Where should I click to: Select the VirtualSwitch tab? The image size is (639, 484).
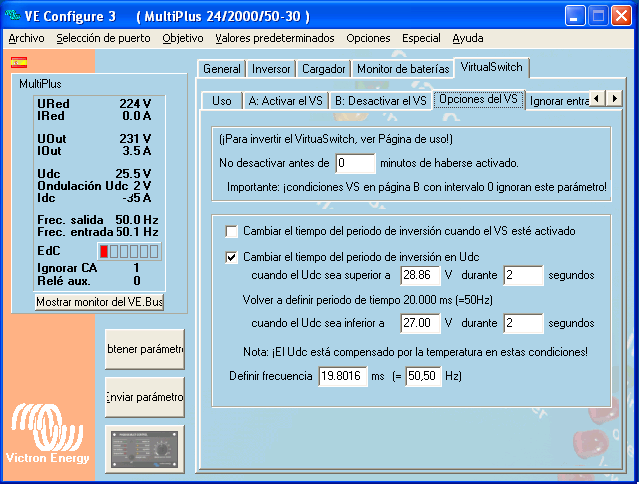coord(491,67)
